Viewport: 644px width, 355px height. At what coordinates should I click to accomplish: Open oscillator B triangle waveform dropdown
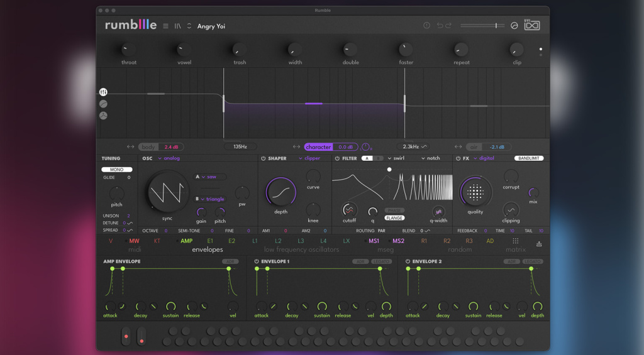pyautogui.click(x=209, y=199)
